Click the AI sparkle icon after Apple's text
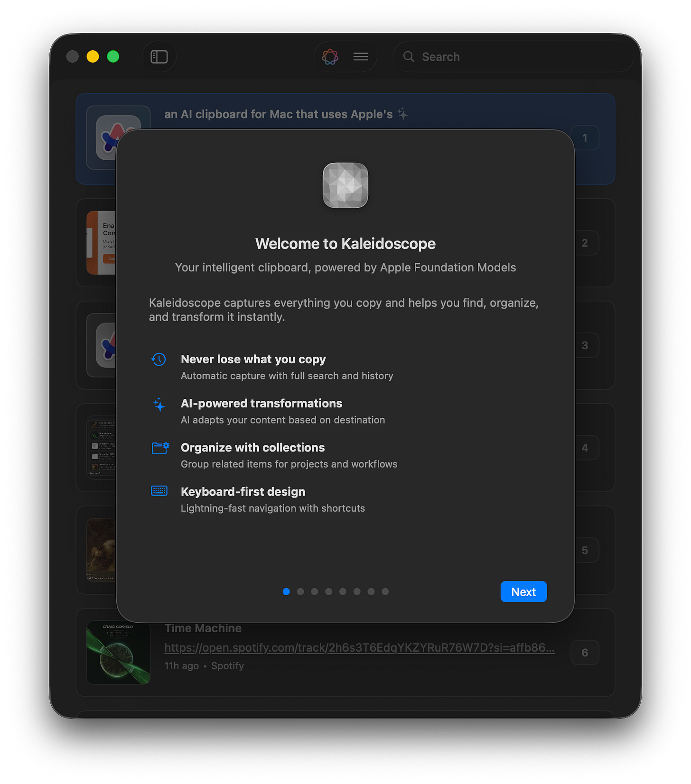The image size is (691, 784). click(402, 114)
